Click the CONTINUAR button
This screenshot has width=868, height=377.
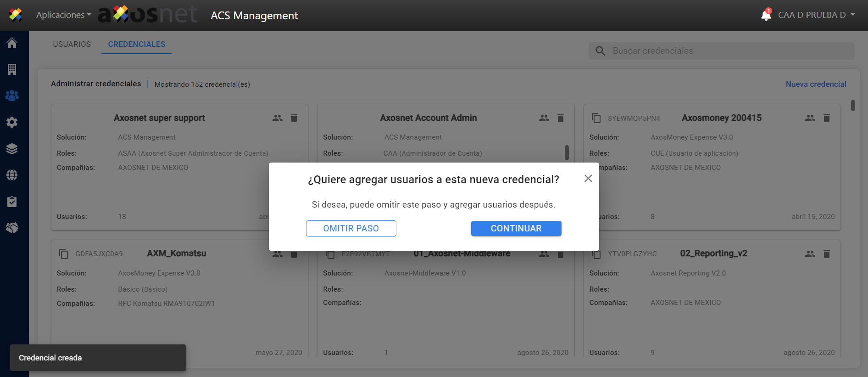point(516,229)
